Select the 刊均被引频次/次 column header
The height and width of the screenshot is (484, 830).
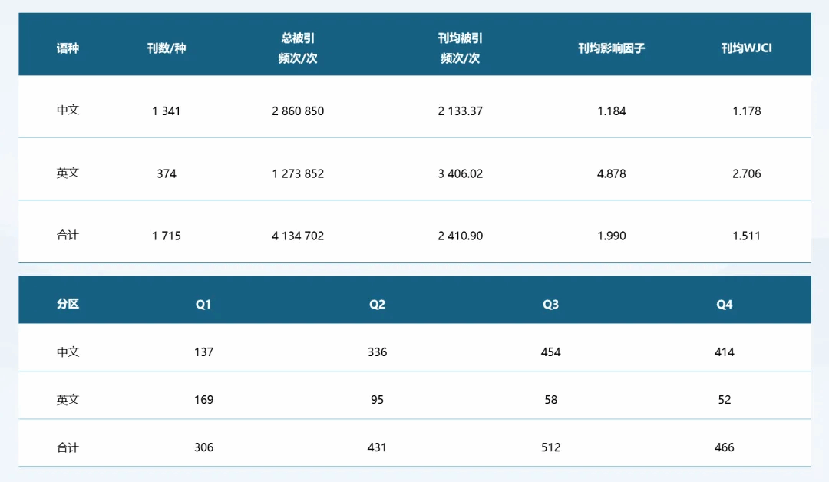pyautogui.click(x=460, y=48)
